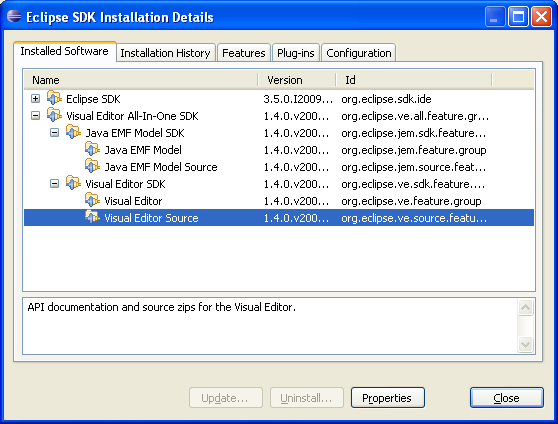Click description box scroll down arrow
The height and width of the screenshot is (424, 558).
(x=526, y=344)
